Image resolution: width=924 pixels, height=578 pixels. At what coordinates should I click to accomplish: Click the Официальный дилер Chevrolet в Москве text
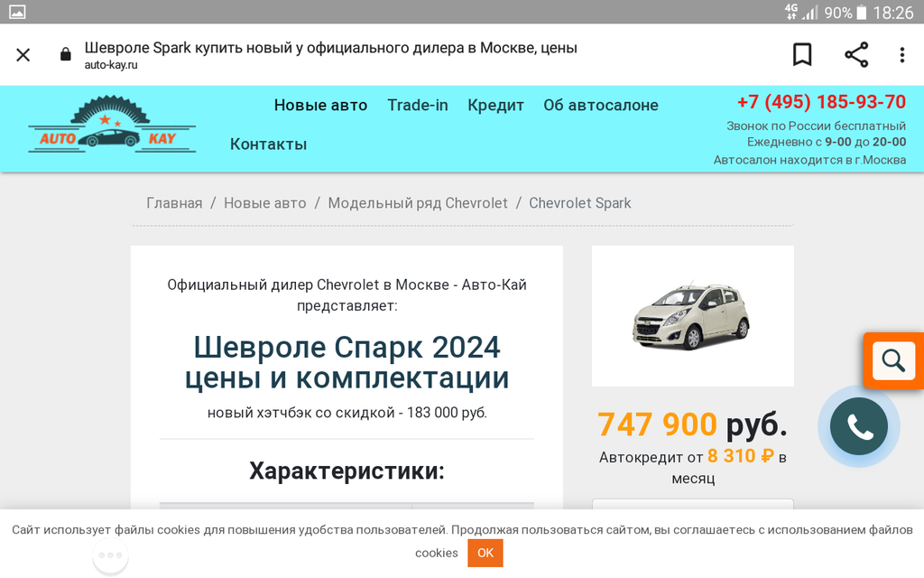coord(346,295)
